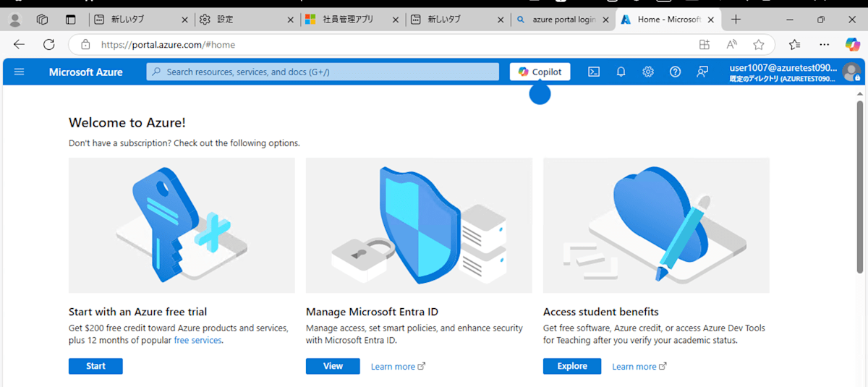Screen dimensions: 868x387
Task: Open portal settings gear
Action: [x=648, y=72]
